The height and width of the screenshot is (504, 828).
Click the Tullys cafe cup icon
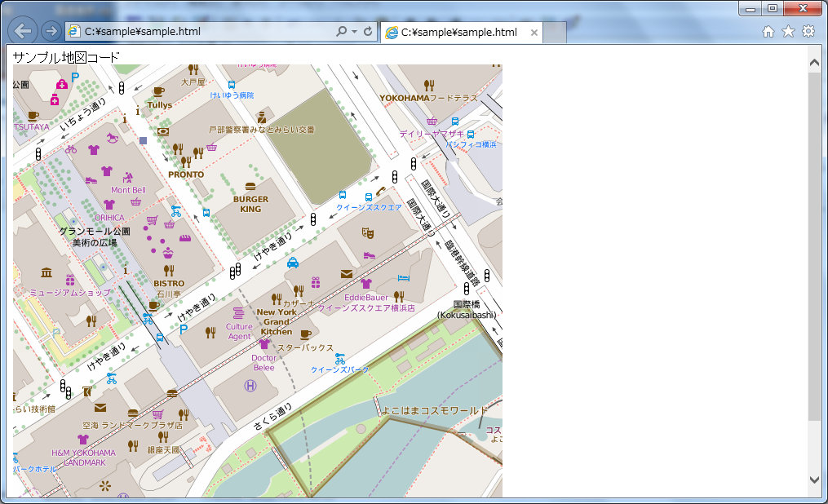tap(158, 91)
